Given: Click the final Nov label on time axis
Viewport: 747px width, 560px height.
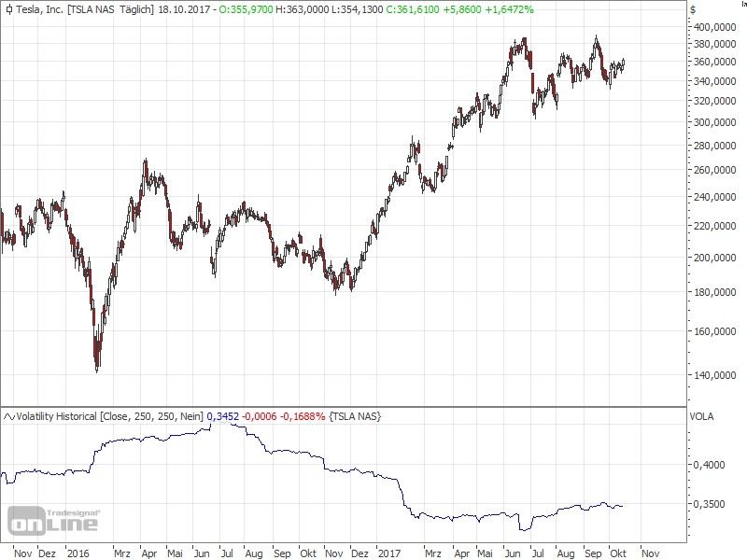Looking at the screenshot, I should pos(650,553).
